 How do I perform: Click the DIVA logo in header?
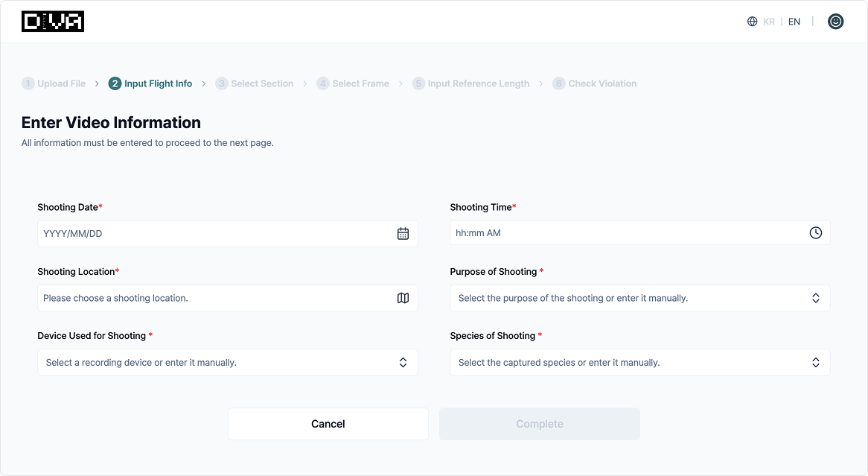[x=53, y=22]
